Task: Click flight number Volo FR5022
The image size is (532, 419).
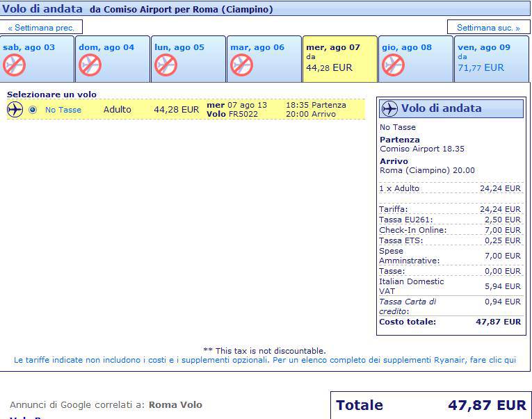Action: coord(232,114)
